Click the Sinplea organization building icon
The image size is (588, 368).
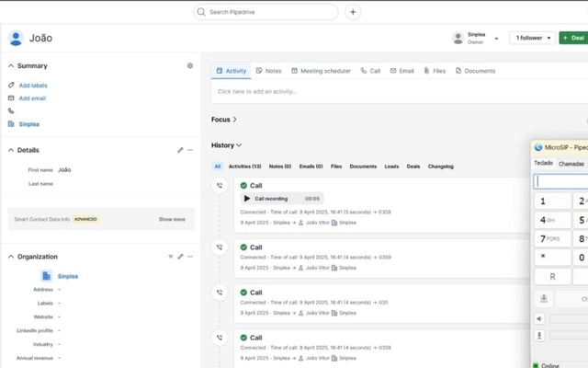point(46,276)
